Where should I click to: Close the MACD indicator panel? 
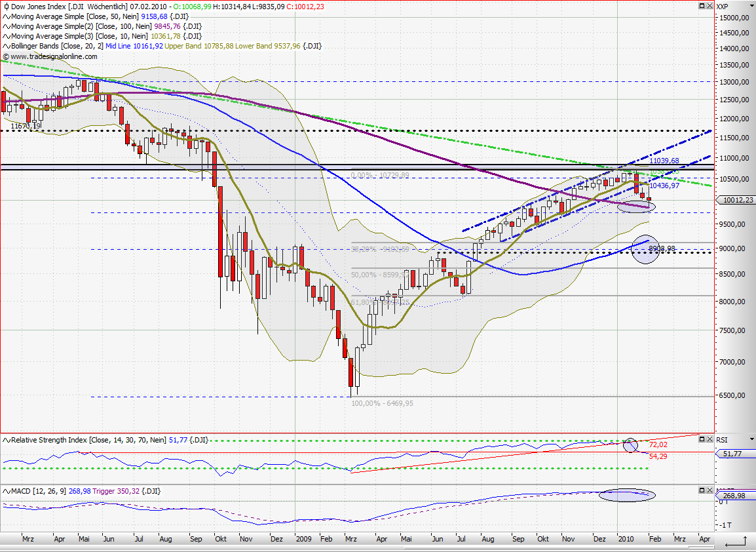click(709, 490)
